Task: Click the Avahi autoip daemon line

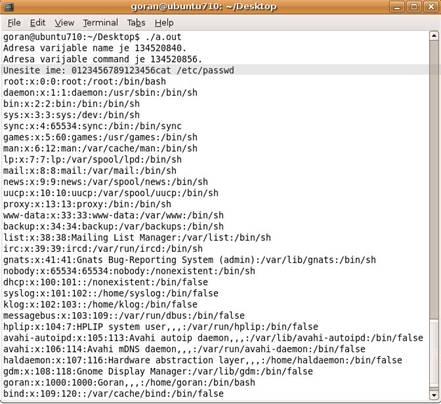Action: pos(213,338)
